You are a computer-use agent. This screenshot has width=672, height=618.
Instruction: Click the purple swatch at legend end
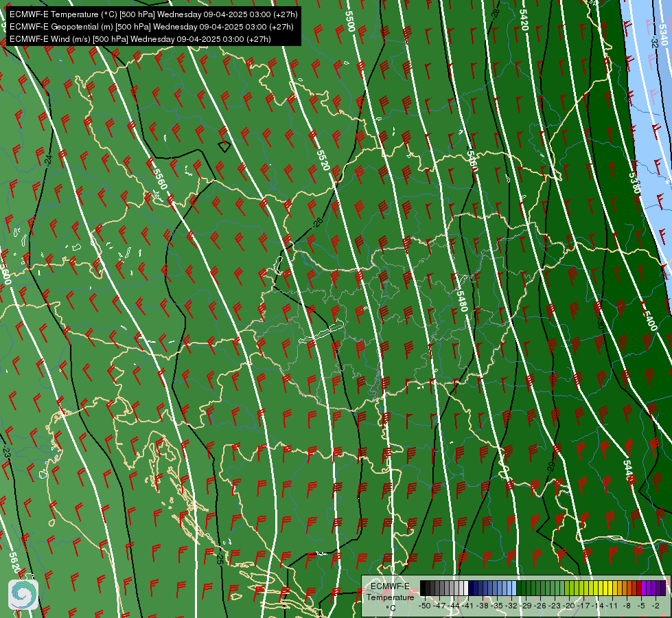point(663,588)
